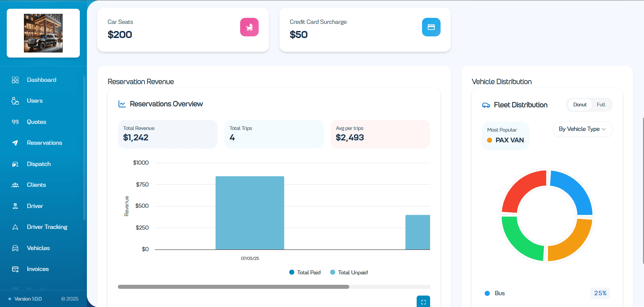Select the Reservations sidebar icon
644x307 pixels.
tap(15, 143)
